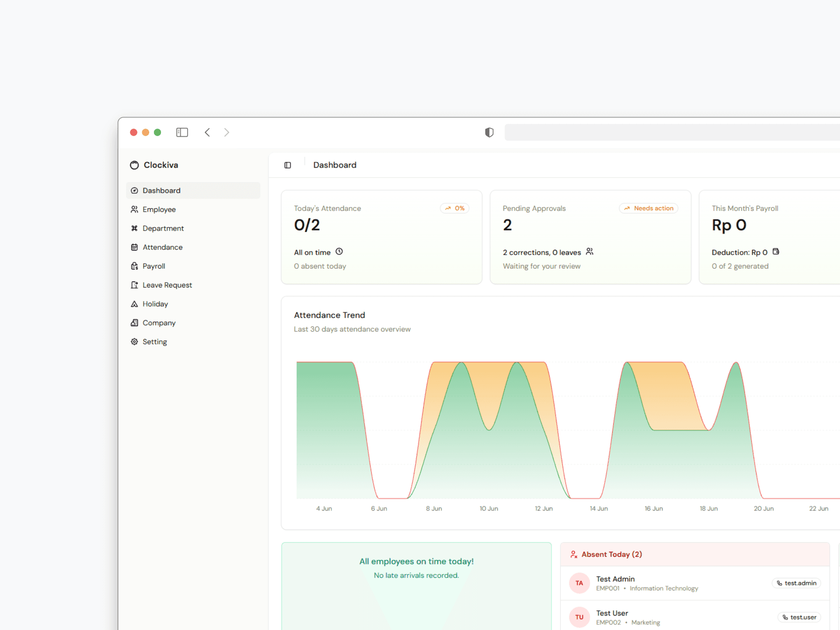Click the Payroll icon in sidebar
The height and width of the screenshot is (630, 840).
[x=134, y=266]
